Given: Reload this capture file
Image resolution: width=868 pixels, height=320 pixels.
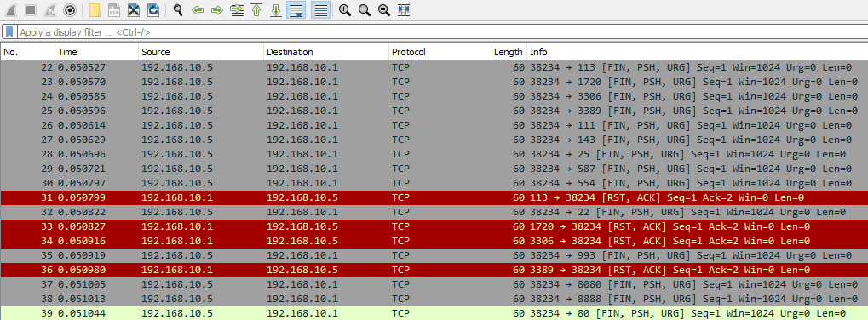Looking at the screenshot, I should click(153, 10).
